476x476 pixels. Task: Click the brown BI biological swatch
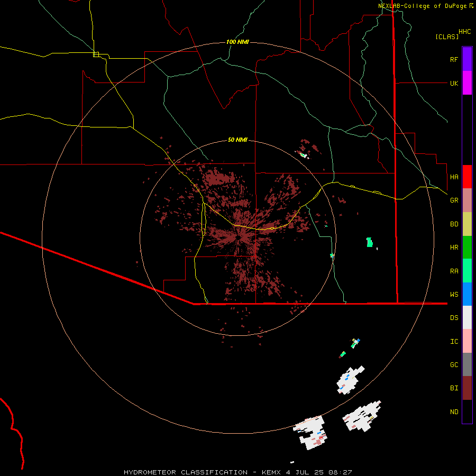467,388
